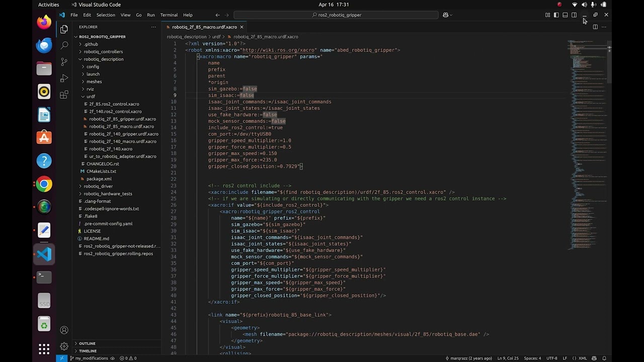Expand the robotiq_driver folder
644x362 pixels.
(98, 186)
